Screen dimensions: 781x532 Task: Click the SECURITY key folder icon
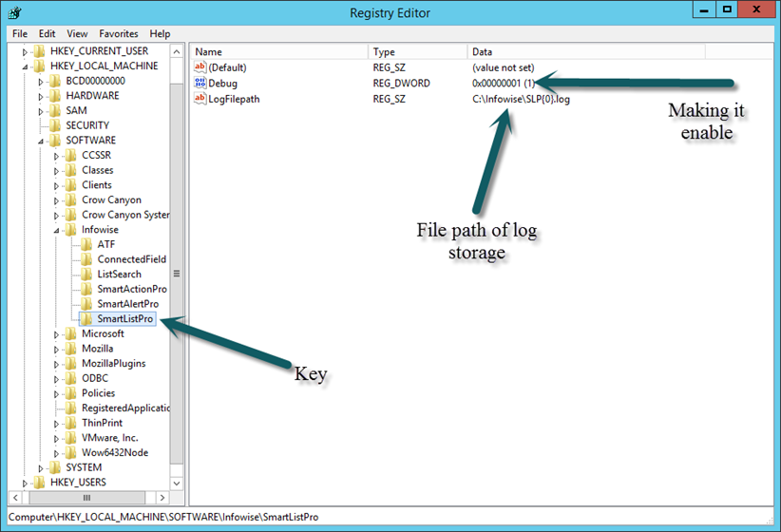click(x=56, y=125)
